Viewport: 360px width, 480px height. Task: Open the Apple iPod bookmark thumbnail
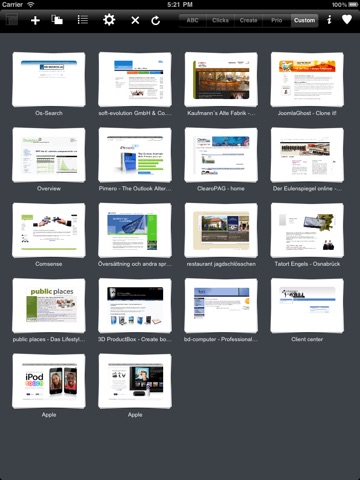pos(49,381)
